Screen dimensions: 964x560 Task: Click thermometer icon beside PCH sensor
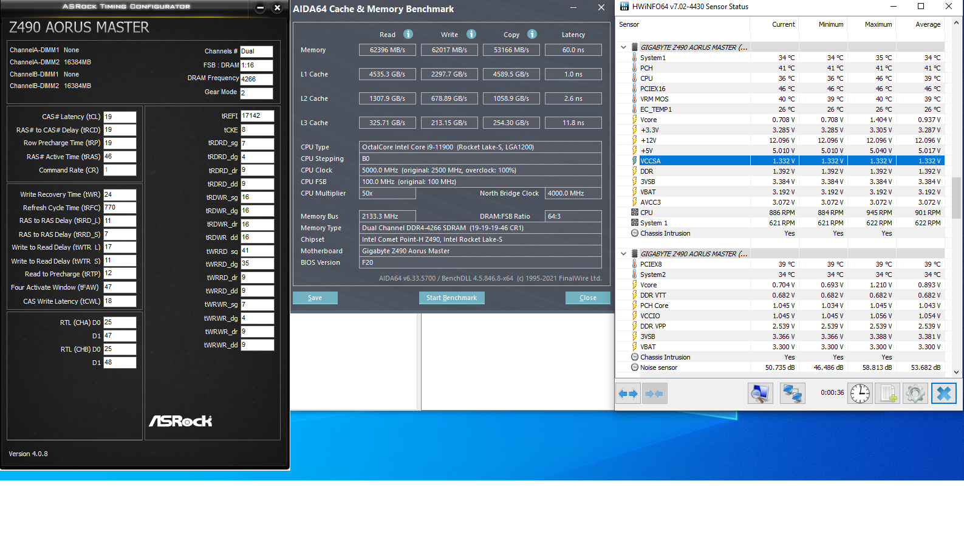pyautogui.click(x=635, y=68)
